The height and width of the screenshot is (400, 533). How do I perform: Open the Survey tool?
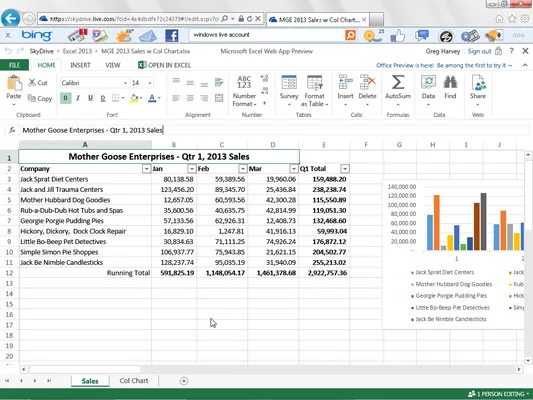tap(289, 83)
